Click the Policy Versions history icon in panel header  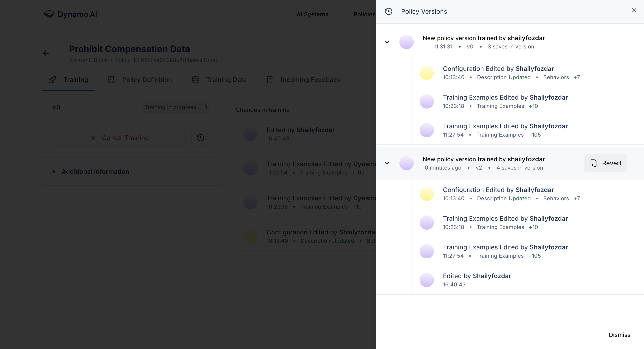pyautogui.click(x=388, y=11)
